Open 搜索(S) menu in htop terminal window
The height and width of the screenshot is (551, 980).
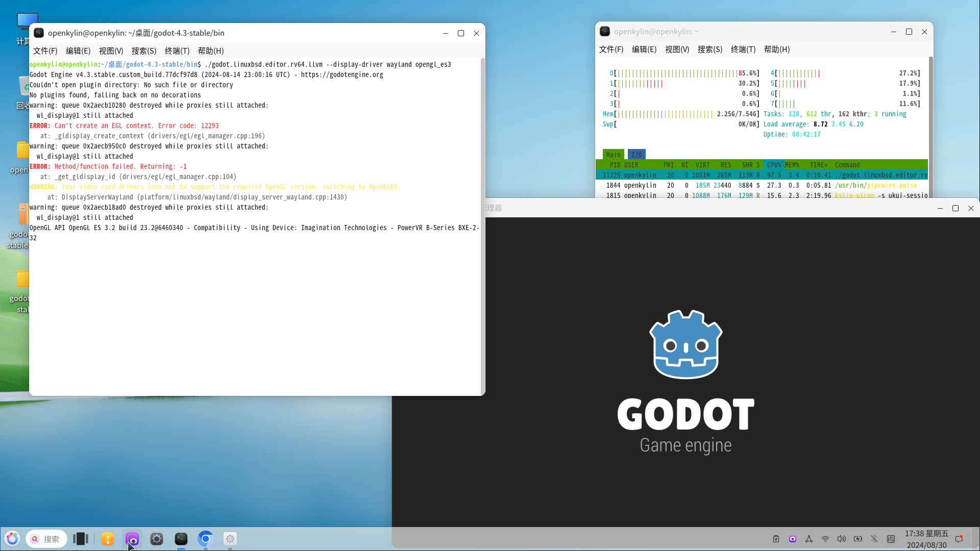[710, 49]
